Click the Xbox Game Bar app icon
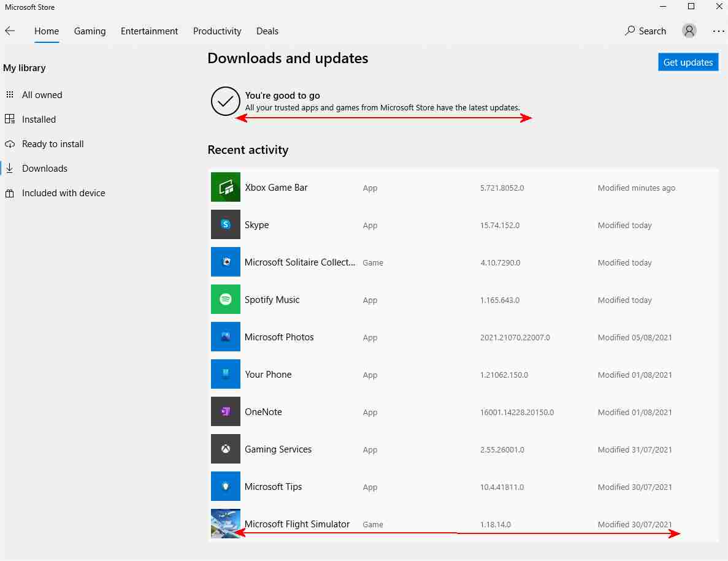Screen dimensions: 728x561 (226, 187)
